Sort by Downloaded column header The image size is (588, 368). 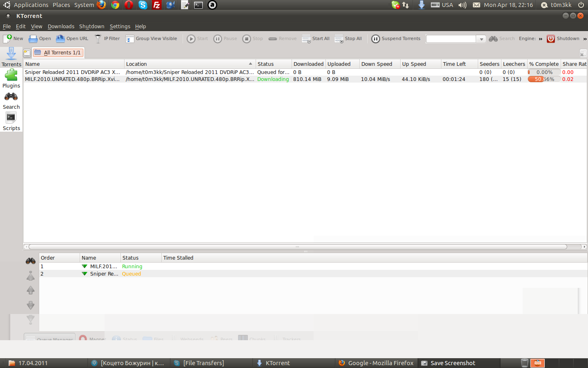[308, 64]
